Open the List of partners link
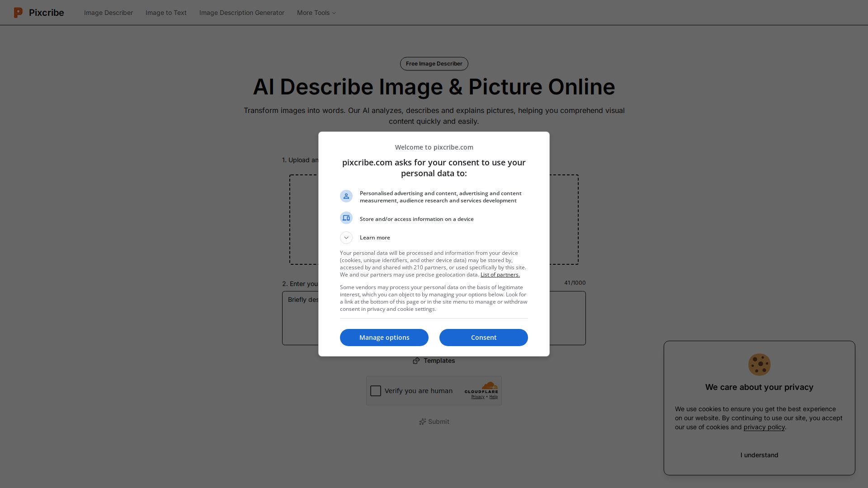This screenshot has width=868, height=488. click(500, 275)
